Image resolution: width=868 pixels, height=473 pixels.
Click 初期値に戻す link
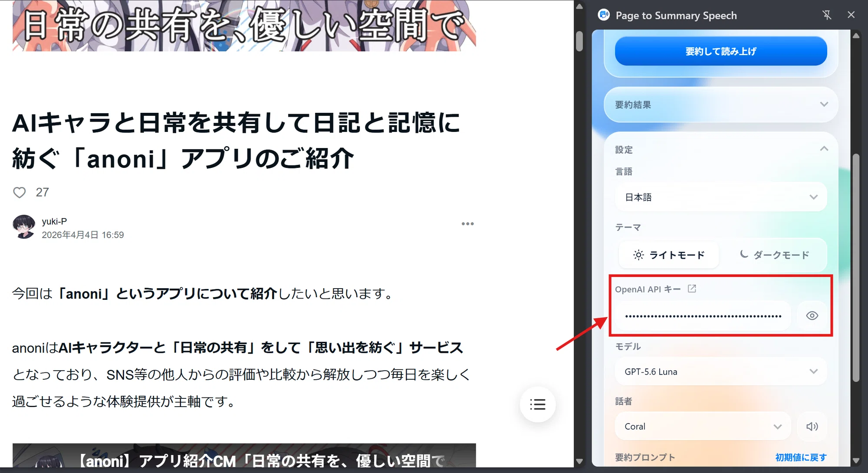(801, 457)
